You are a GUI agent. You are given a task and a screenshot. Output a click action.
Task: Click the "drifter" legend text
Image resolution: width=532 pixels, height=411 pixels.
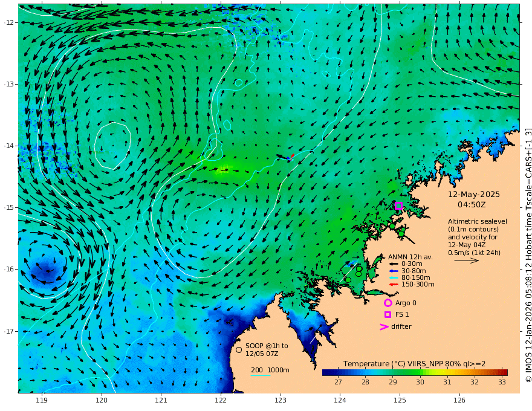[x=401, y=326]
